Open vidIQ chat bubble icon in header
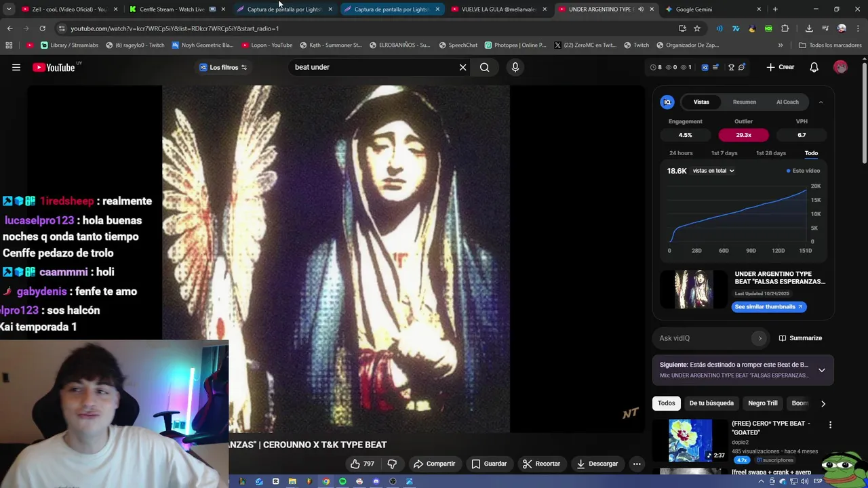This screenshot has height=488, width=868. click(x=742, y=67)
